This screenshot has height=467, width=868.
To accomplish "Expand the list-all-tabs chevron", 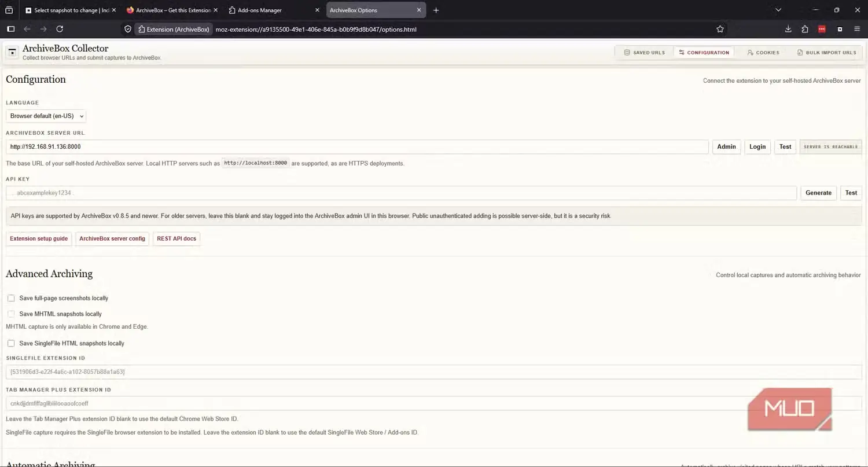I will pos(779,10).
